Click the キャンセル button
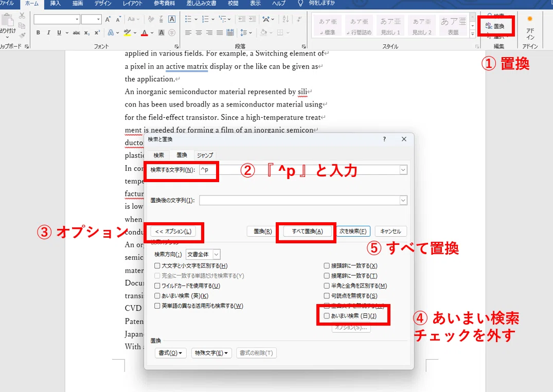This screenshot has width=553, height=392. (x=391, y=231)
